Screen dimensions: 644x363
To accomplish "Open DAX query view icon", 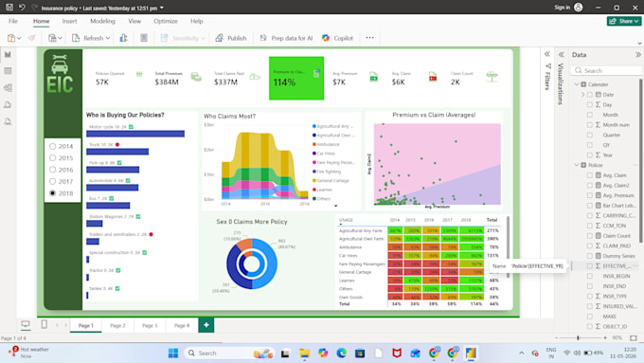I will pyautogui.click(x=8, y=105).
